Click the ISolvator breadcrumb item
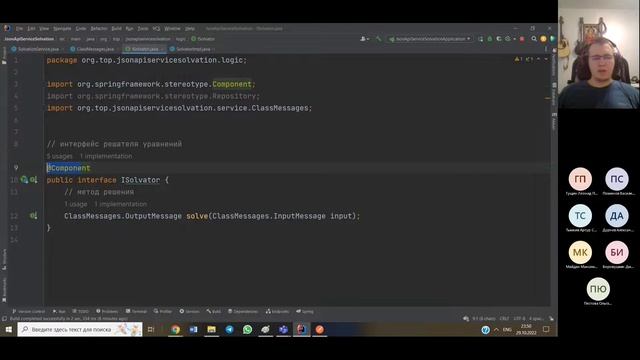This screenshot has height=360, width=640. [x=203, y=39]
